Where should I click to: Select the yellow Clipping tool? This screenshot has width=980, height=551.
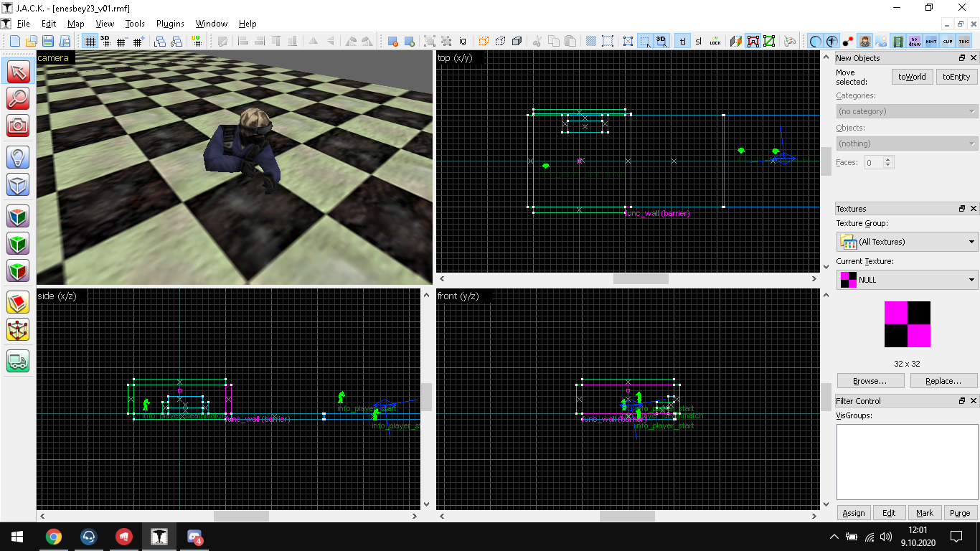[18, 302]
